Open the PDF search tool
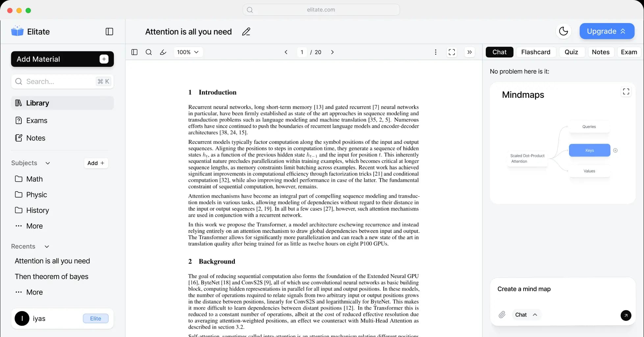 (149, 52)
